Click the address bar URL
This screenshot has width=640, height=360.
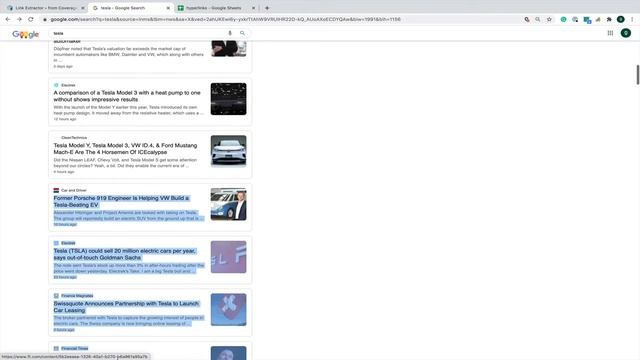pos(225,19)
